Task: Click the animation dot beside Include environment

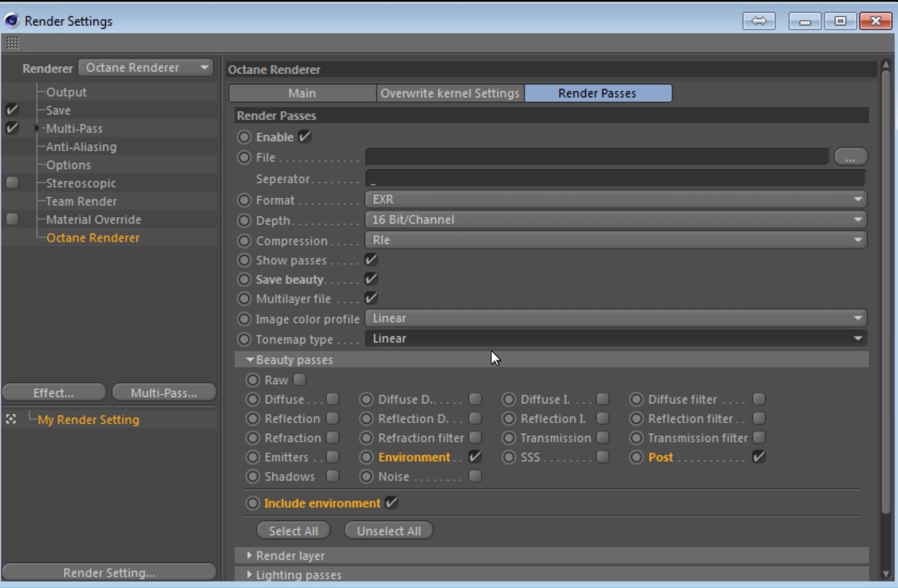Action: click(253, 503)
